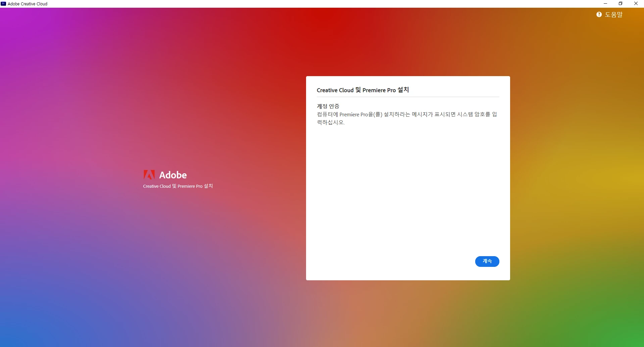644x347 pixels.
Task: Click the Adobe Creative Cloud title bar text
Action: click(x=28, y=4)
